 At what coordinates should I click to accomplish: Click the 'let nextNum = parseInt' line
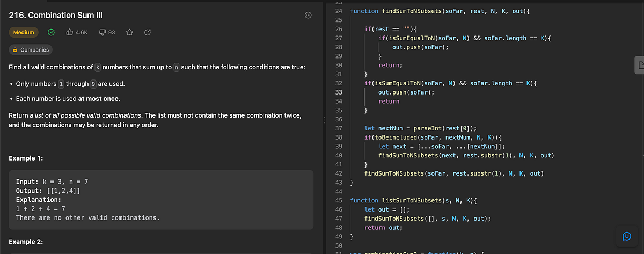click(x=420, y=128)
